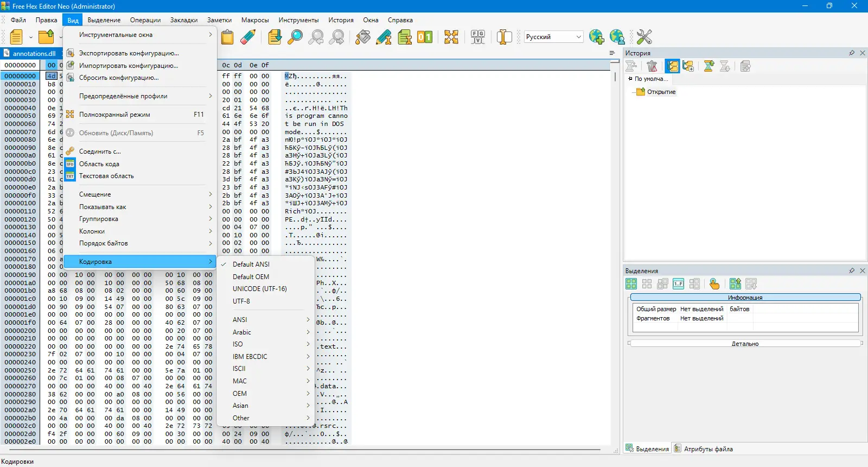Viewport: 868px width, 467px height.
Task: Select the По умолча... history tab
Action: (x=648, y=79)
